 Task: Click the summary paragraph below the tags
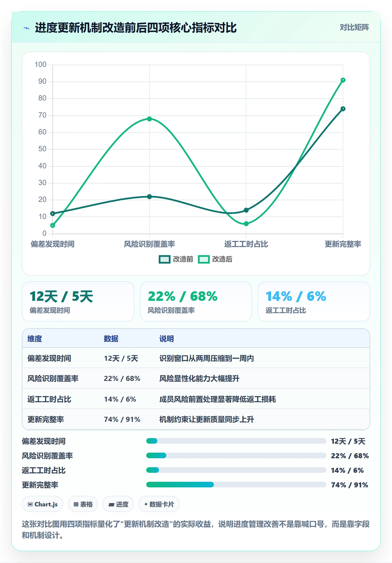[x=196, y=530]
